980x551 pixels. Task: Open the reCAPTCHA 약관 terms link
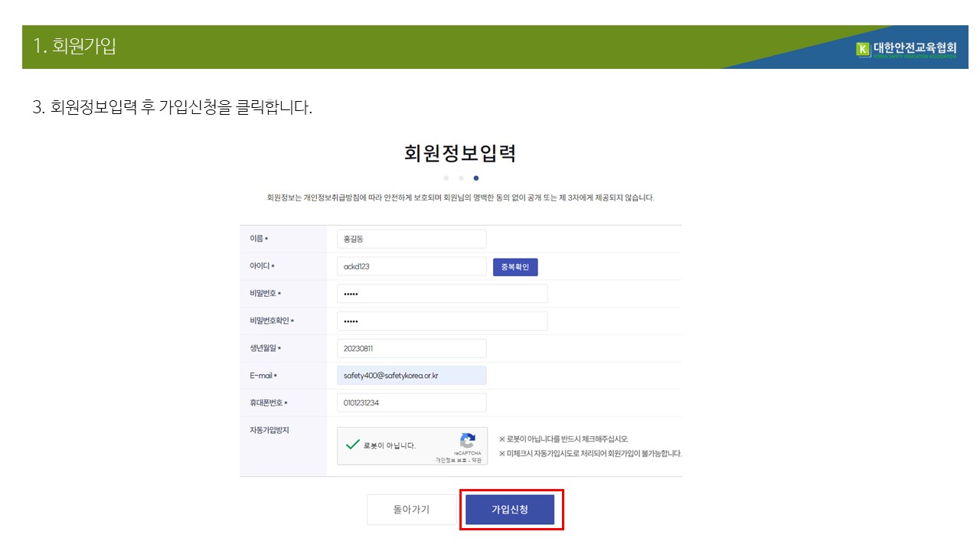point(477,461)
